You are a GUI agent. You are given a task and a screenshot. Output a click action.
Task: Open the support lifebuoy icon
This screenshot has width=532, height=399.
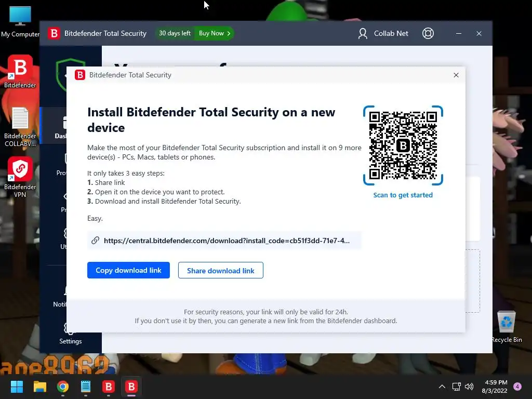pos(428,33)
